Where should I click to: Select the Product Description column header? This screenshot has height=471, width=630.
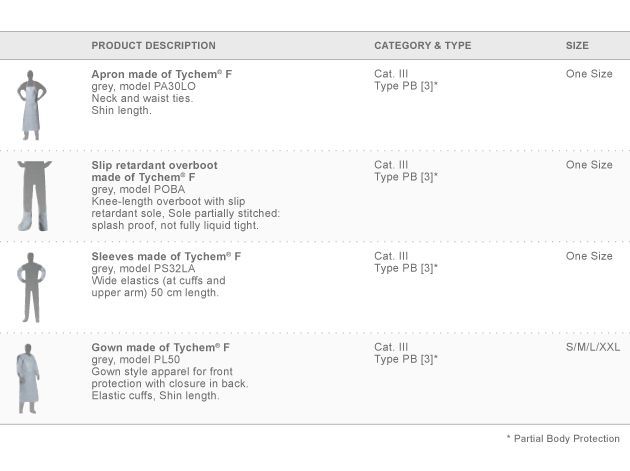[x=153, y=46]
